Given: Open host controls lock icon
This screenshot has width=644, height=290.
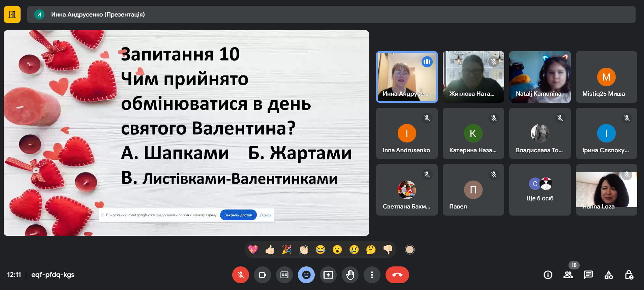Looking at the screenshot, I should 629,275.
